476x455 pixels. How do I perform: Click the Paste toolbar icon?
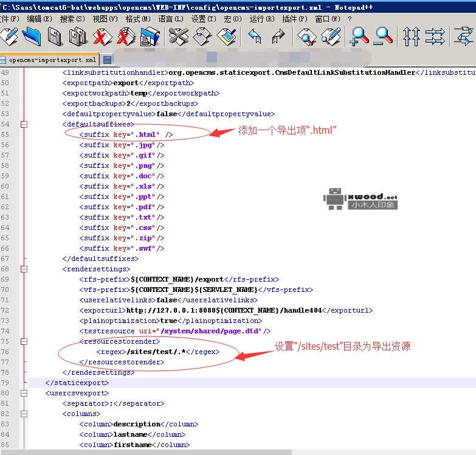pos(227,36)
